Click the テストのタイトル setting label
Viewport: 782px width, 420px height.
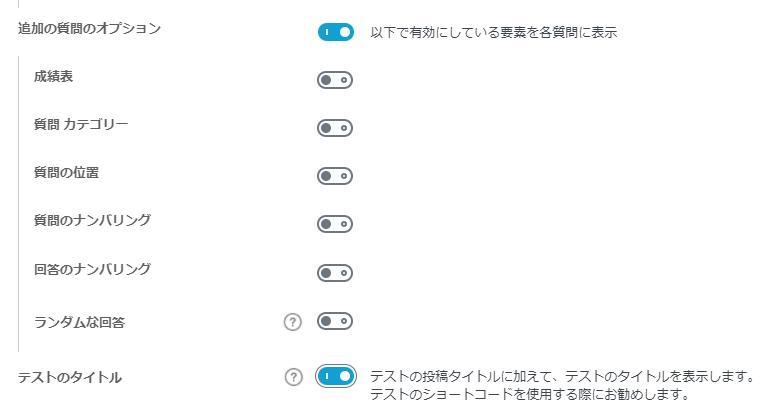(70, 378)
